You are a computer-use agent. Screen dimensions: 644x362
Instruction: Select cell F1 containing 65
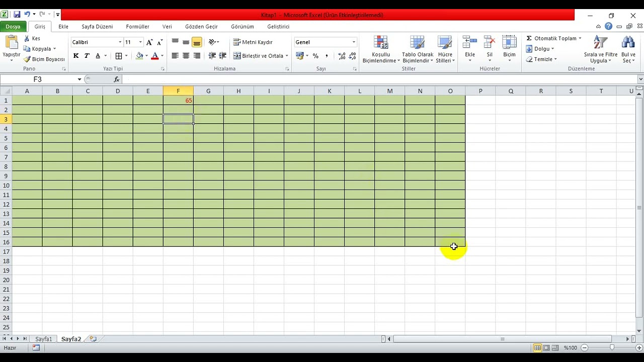[x=178, y=101]
